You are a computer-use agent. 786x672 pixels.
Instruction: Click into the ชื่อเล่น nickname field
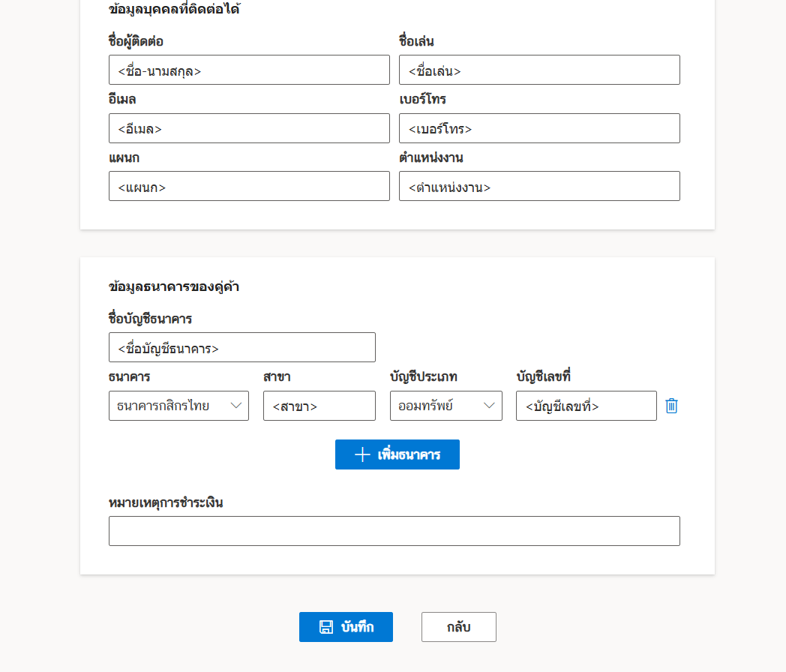pyautogui.click(x=539, y=70)
